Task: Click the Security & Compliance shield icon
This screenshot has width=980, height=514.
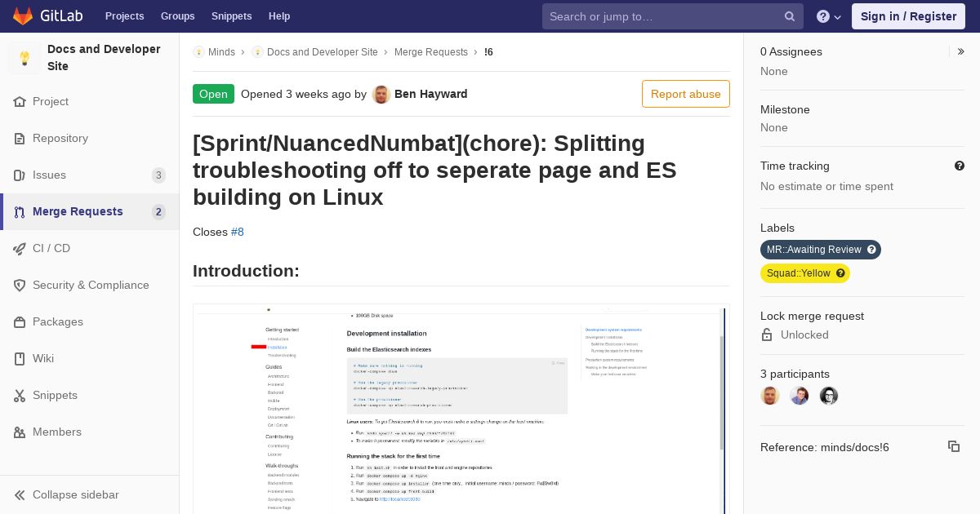Action: point(20,286)
